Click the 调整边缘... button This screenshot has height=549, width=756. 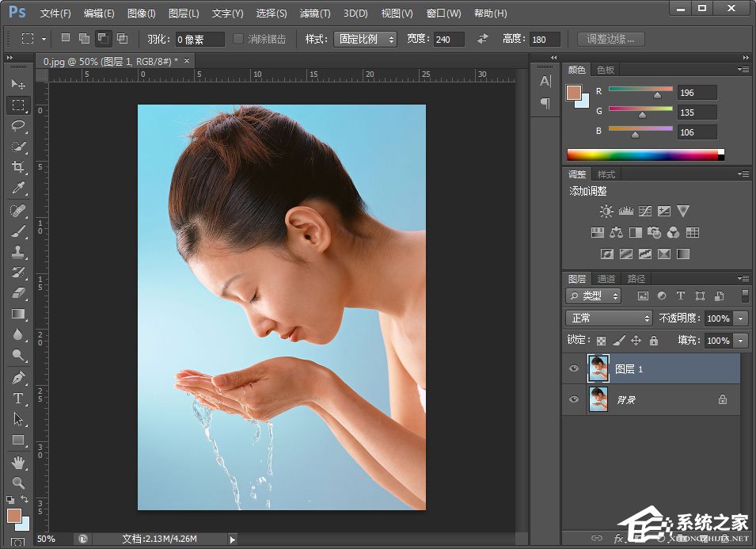coord(610,39)
